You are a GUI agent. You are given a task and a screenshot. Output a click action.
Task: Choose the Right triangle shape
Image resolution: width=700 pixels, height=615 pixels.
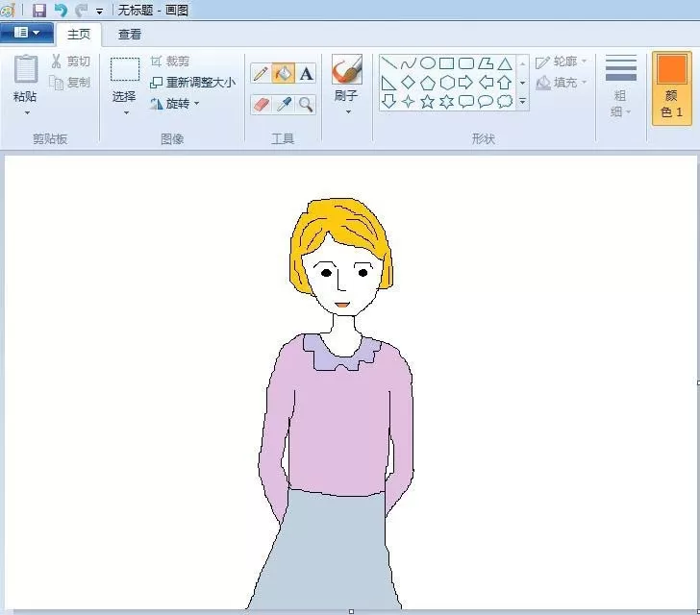click(x=388, y=83)
